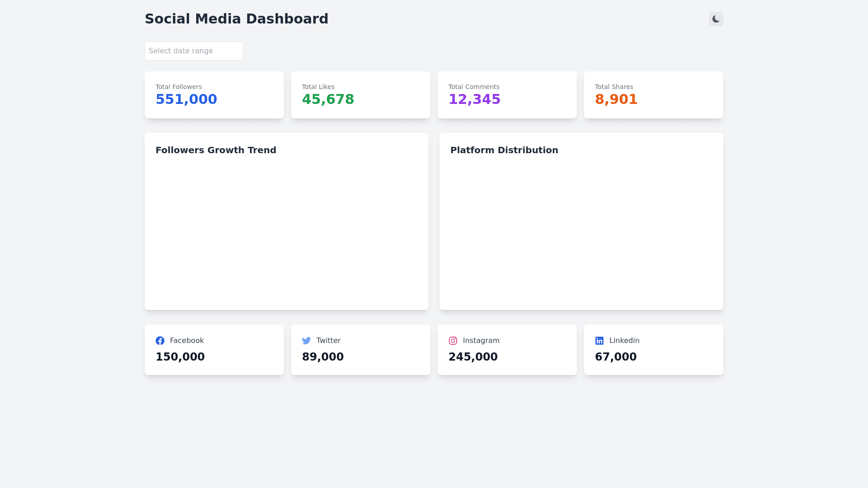Click the 8,901 shares number
The height and width of the screenshot is (488, 868).
point(616,99)
